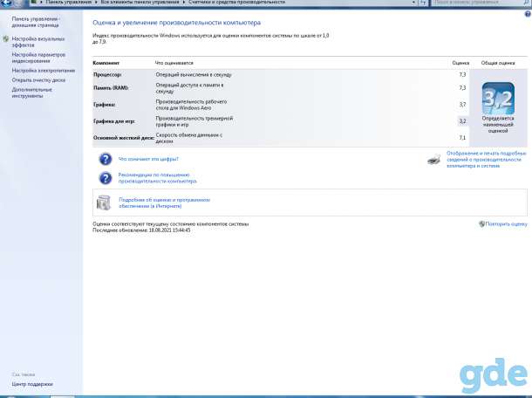Select the Processor row score 7,3

462,74
